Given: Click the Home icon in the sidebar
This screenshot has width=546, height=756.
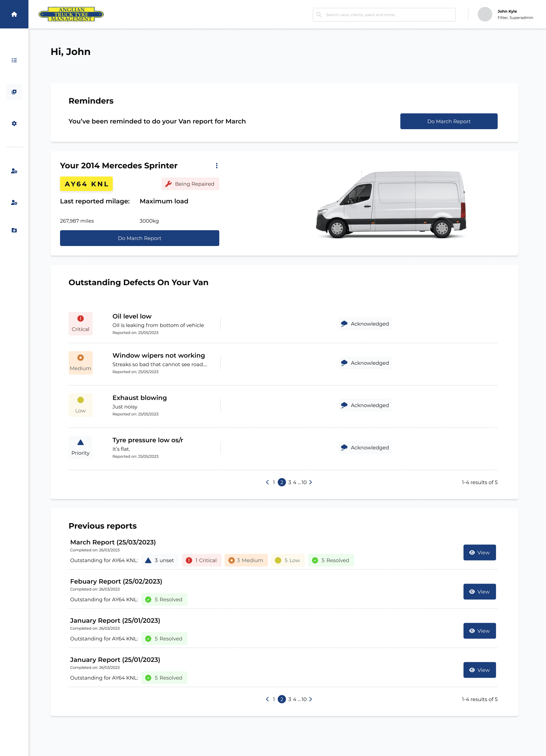Looking at the screenshot, I should point(14,14).
